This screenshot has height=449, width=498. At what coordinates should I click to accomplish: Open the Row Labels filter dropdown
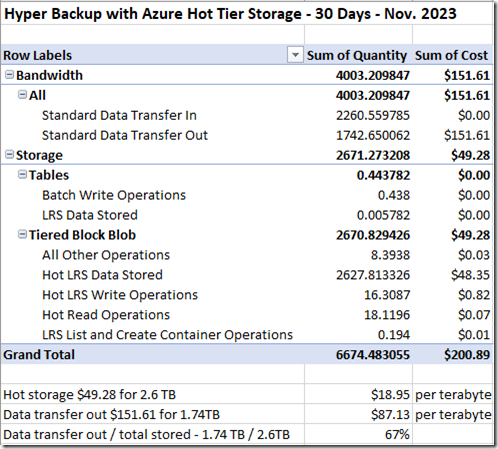tap(295, 55)
